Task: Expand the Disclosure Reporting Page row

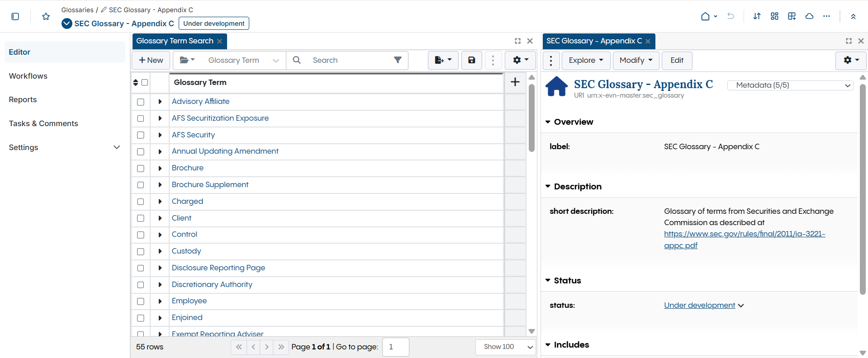Action: [x=160, y=268]
